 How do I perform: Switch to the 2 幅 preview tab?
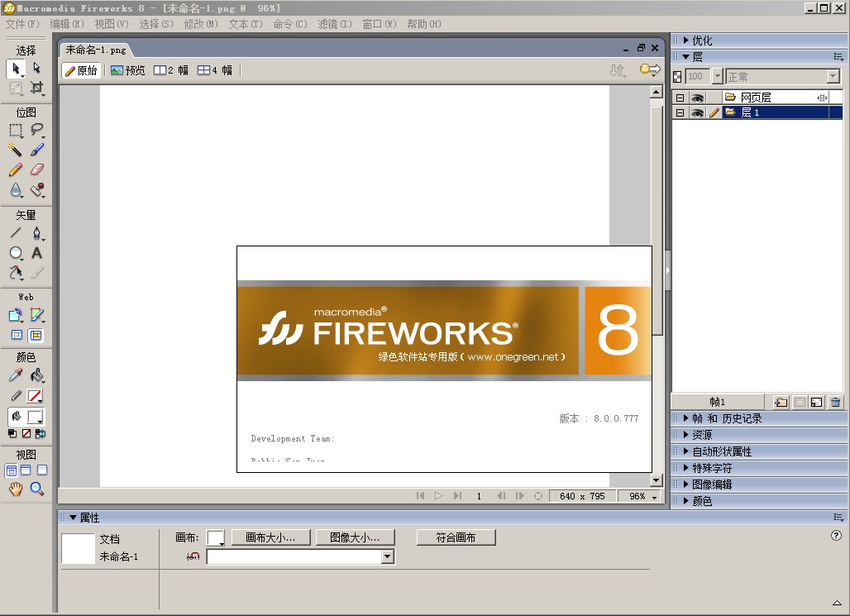(171, 70)
